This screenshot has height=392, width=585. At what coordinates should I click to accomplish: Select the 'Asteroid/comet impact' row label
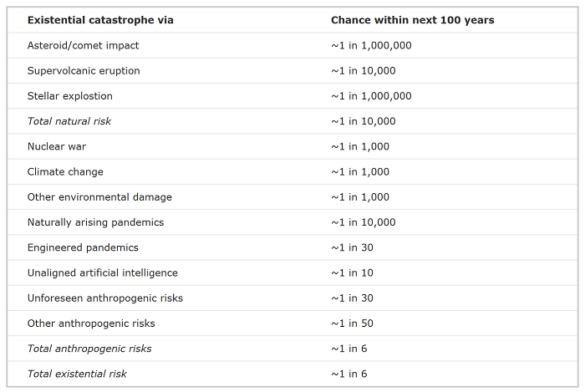click(83, 45)
